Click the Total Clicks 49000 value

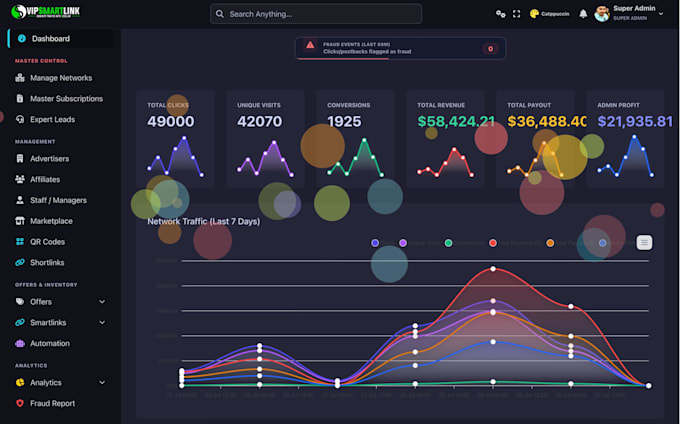coord(170,121)
